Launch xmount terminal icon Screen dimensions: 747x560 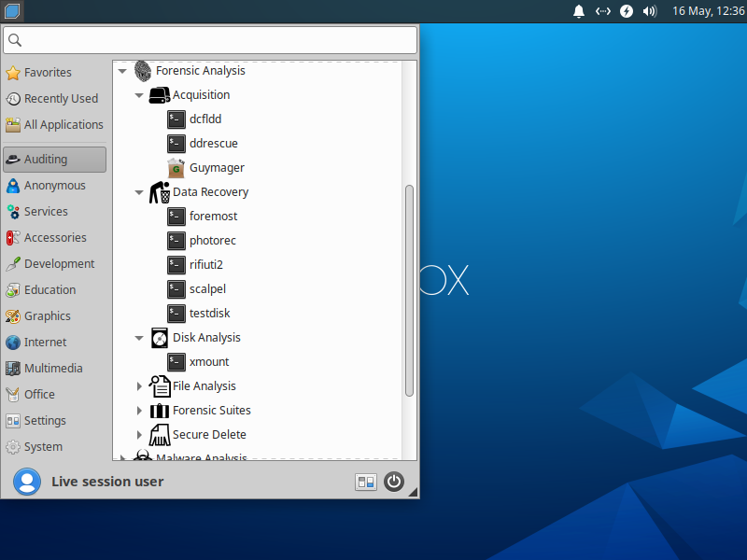click(176, 362)
